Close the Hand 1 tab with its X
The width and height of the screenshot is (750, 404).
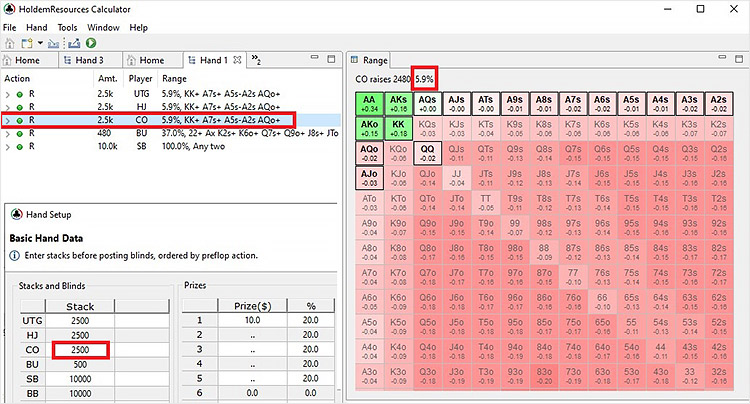tap(236, 60)
